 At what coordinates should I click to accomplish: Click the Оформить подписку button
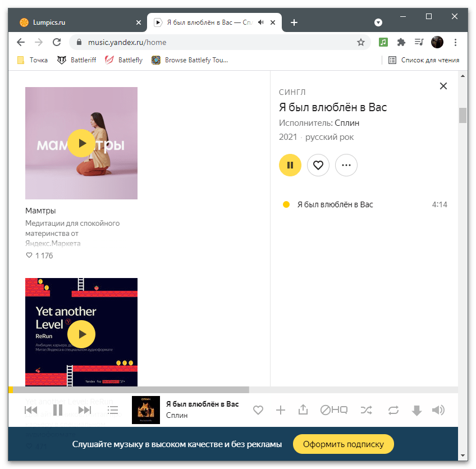pyautogui.click(x=344, y=444)
